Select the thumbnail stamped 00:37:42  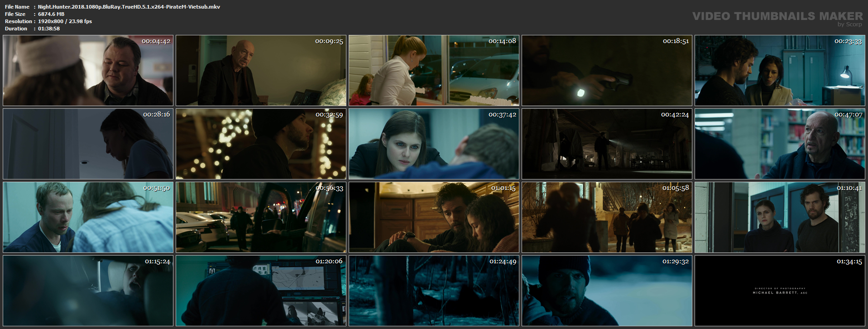pyautogui.click(x=434, y=144)
